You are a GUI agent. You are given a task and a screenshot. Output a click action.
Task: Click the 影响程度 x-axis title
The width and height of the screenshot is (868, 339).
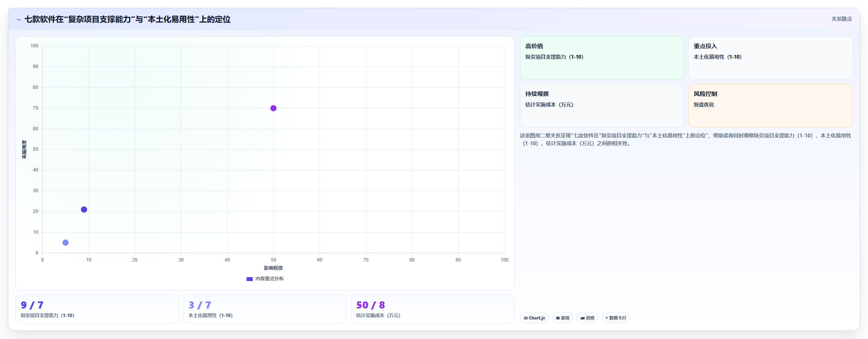[273, 268]
